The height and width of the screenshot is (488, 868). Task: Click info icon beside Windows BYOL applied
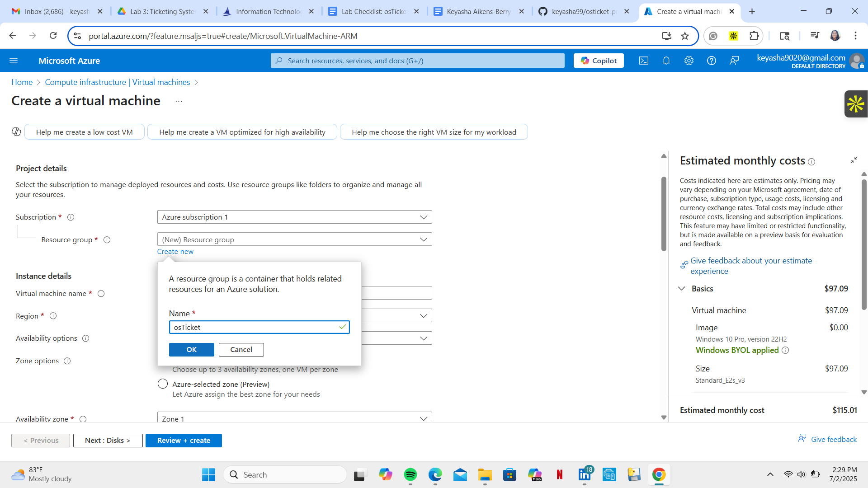pyautogui.click(x=785, y=350)
